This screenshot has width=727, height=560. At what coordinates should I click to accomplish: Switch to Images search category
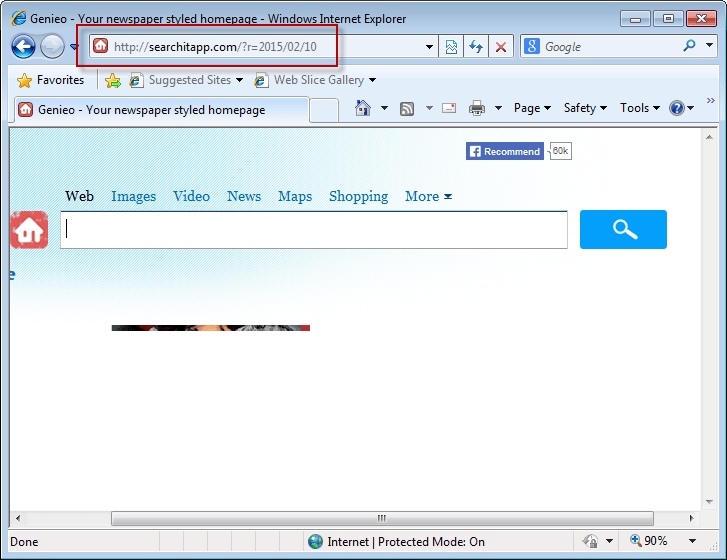pyautogui.click(x=134, y=197)
